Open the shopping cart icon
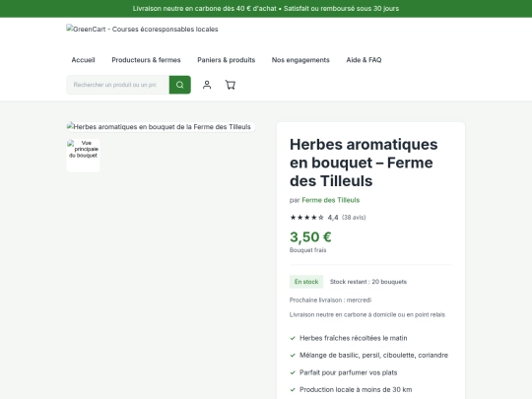532x399 pixels. click(x=231, y=85)
